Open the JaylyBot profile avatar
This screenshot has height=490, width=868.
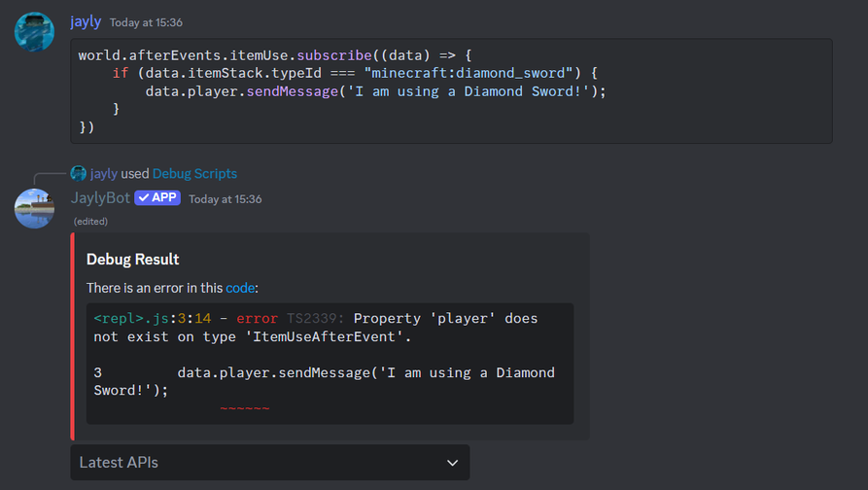tap(34, 208)
